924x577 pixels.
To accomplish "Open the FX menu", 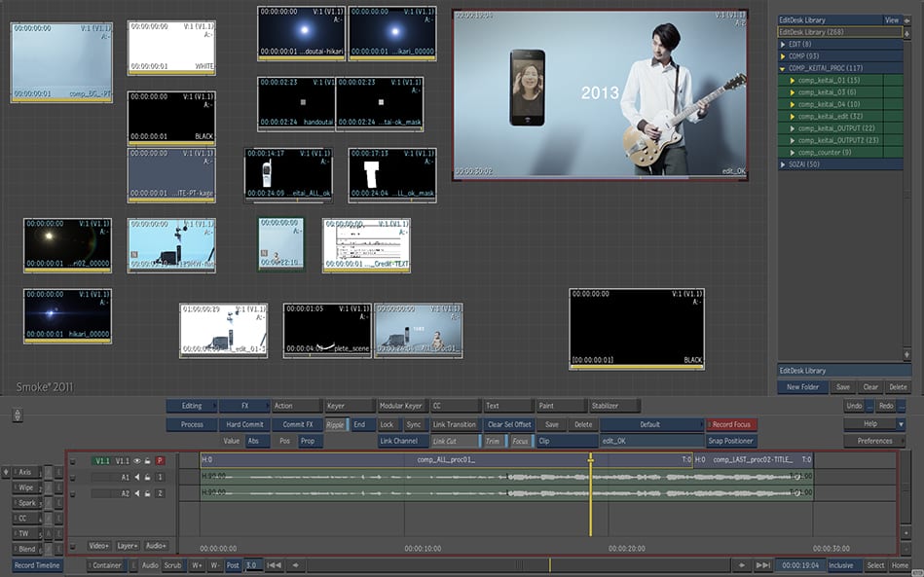I will [x=243, y=406].
